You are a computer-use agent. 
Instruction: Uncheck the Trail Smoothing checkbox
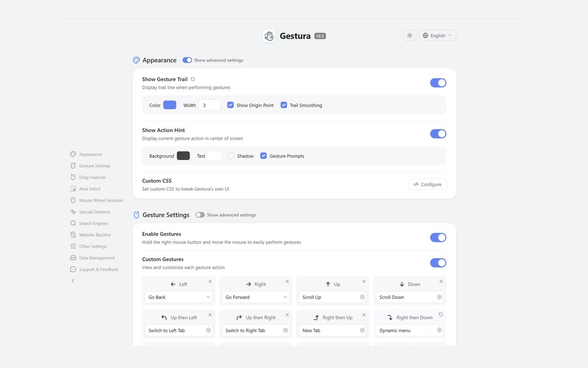click(284, 105)
